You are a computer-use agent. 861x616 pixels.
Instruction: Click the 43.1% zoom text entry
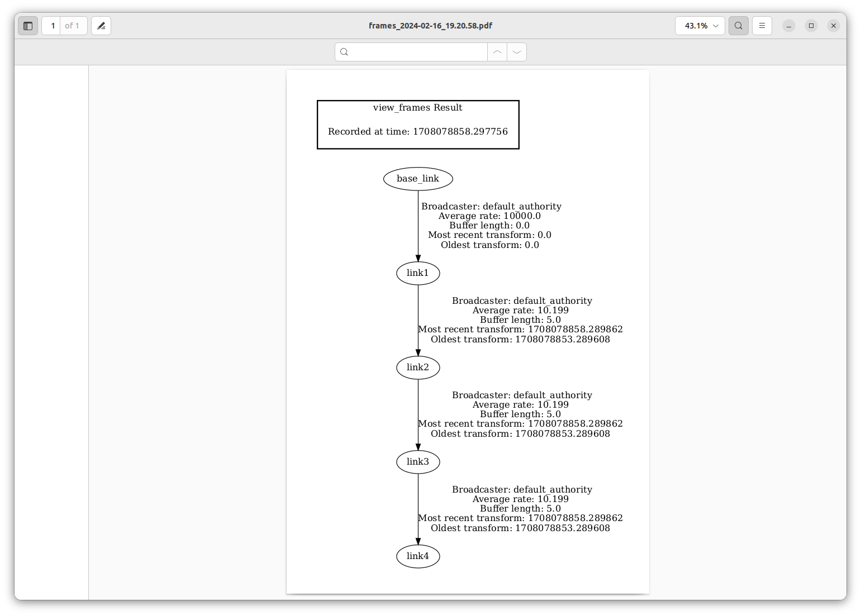coord(695,26)
